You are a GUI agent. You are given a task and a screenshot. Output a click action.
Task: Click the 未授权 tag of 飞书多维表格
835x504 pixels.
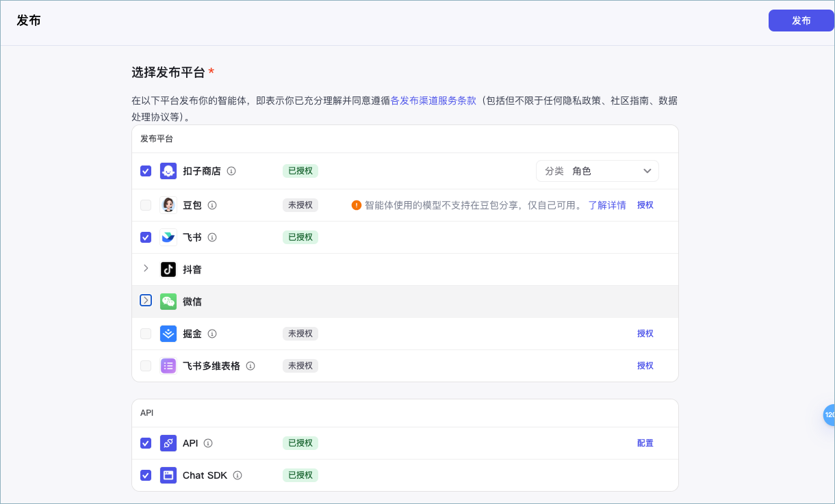tap(300, 366)
